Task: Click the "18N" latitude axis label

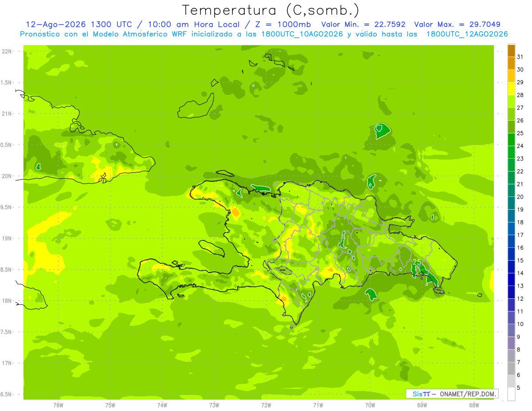Action: [x=8, y=301]
